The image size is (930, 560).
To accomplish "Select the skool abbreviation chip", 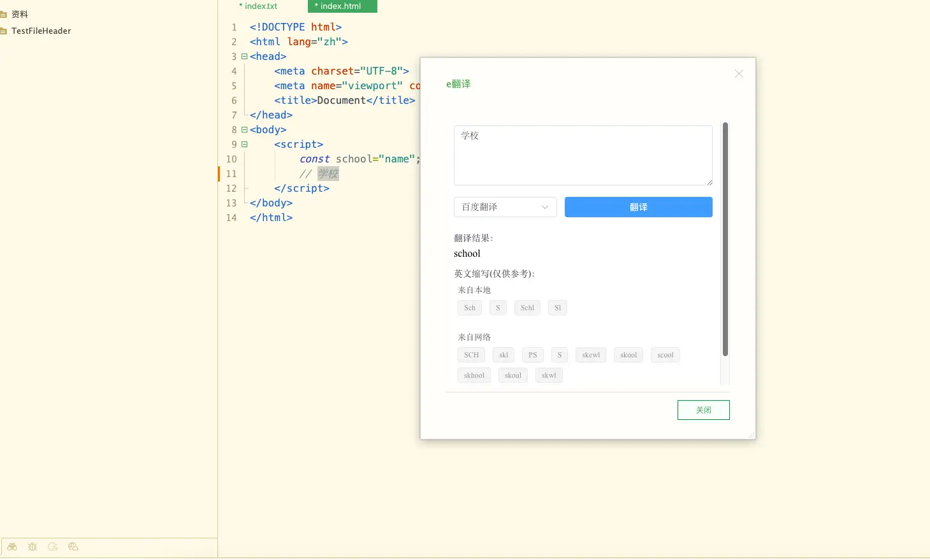I will [x=628, y=355].
